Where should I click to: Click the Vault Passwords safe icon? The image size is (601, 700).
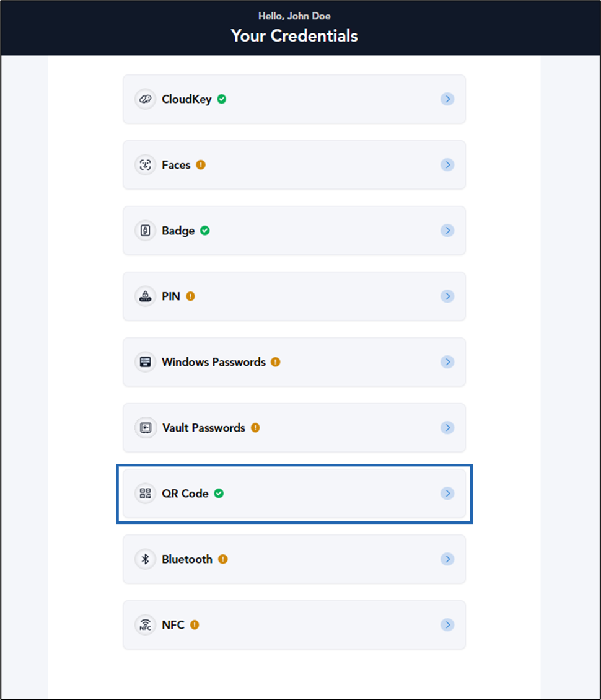[x=145, y=428]
